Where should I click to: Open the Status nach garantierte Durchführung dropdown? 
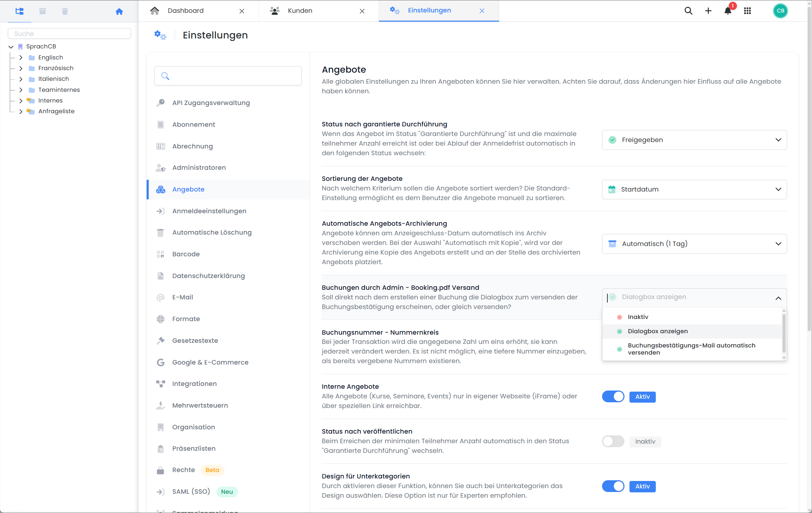[x=694, y=140]
